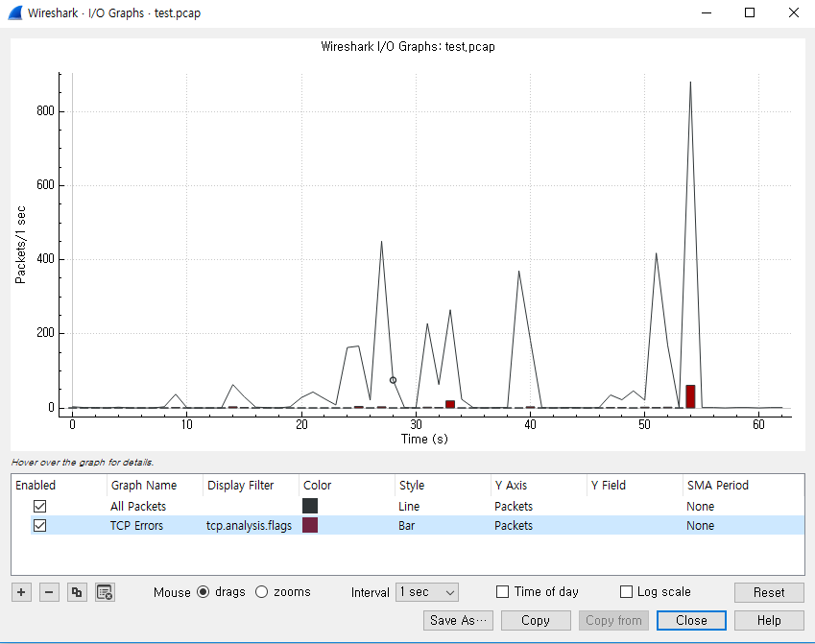This screenshot has height=644, width=815.
Task: Click the Save As button
Action: coord(458,621)
